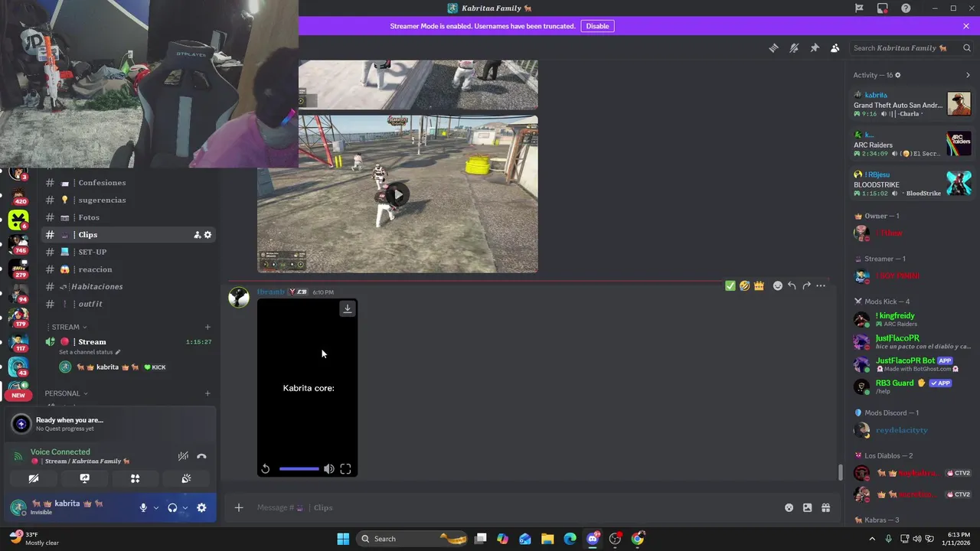Open Chrome from the taskbar
Viewport: 980px width, 551px height.
pyautogui.click(x=638, y=539)
